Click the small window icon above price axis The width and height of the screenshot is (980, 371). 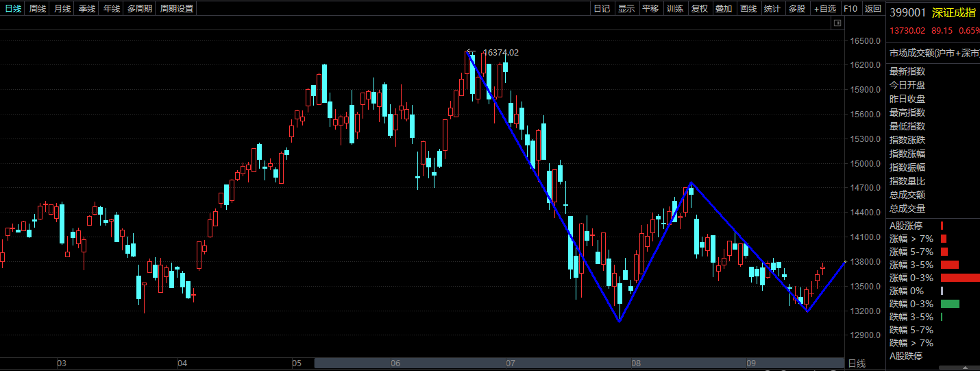[837, 23]
